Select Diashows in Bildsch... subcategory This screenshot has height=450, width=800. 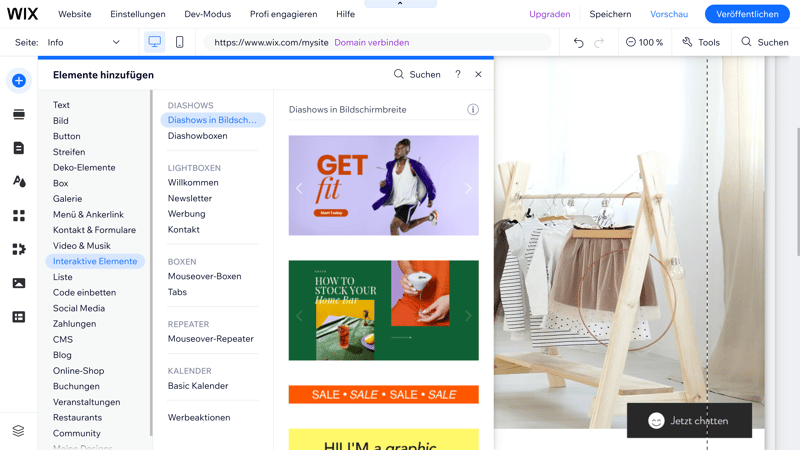tap(213, 120)
